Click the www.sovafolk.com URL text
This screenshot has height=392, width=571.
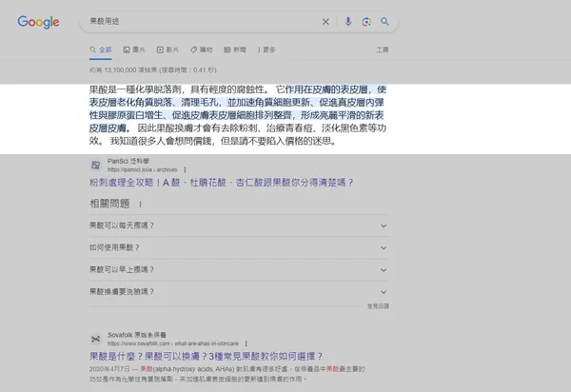tap(173, 343)
